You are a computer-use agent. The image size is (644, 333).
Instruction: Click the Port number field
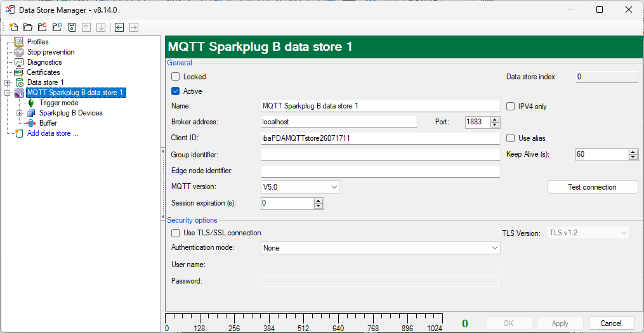(478, 122)
